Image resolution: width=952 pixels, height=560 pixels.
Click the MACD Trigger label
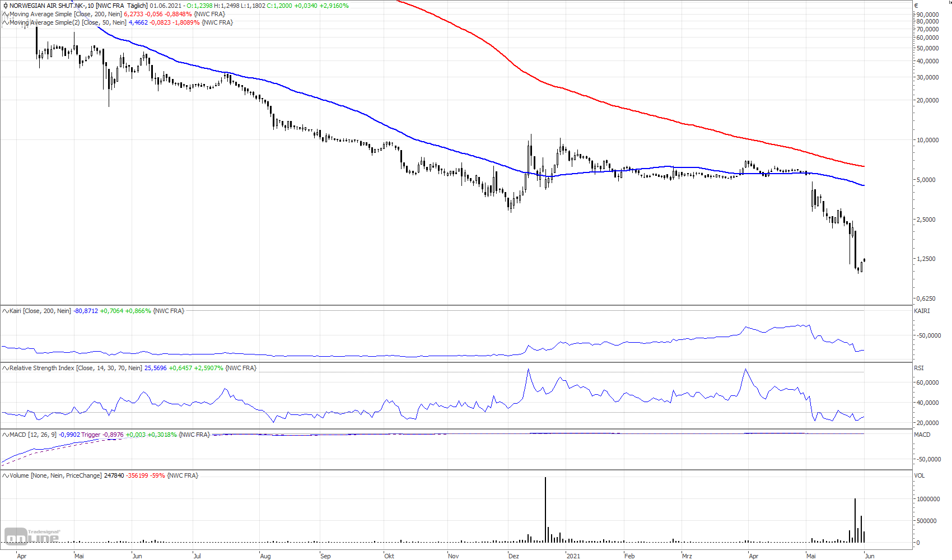[91, 435]
